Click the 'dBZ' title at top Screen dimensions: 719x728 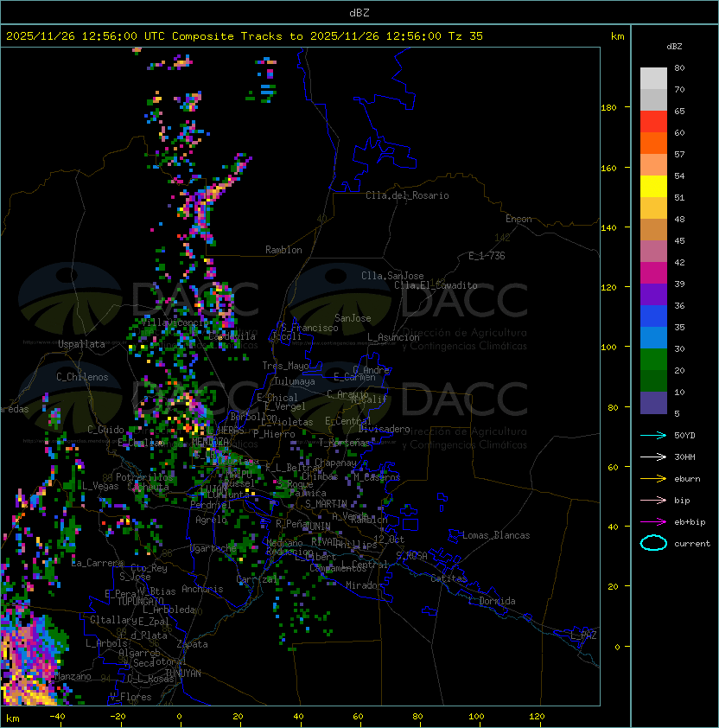[359, 13]
